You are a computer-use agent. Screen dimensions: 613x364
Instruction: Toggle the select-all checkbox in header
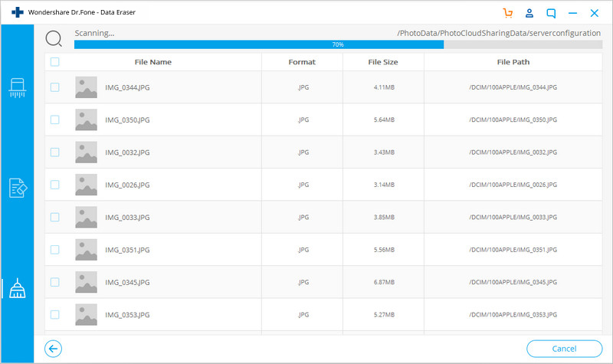coord(54,62)
